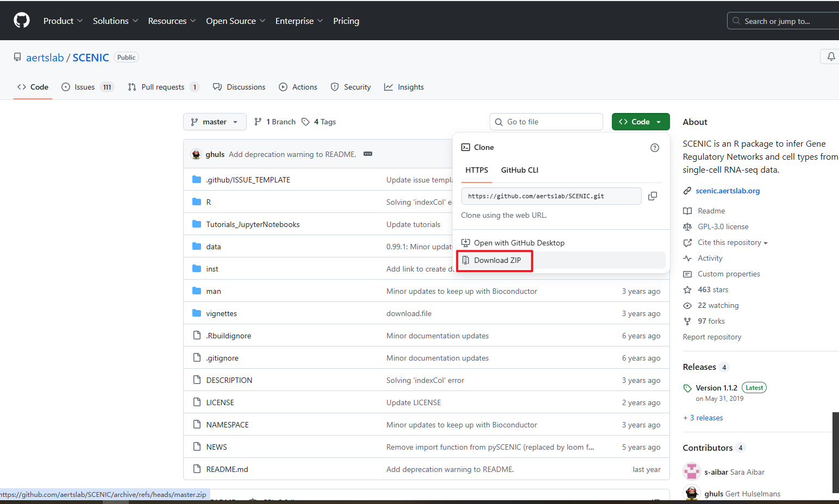Open the Actions tab
Image resolution: width=839 pixels, height=504 pixels.
point(298,87)
